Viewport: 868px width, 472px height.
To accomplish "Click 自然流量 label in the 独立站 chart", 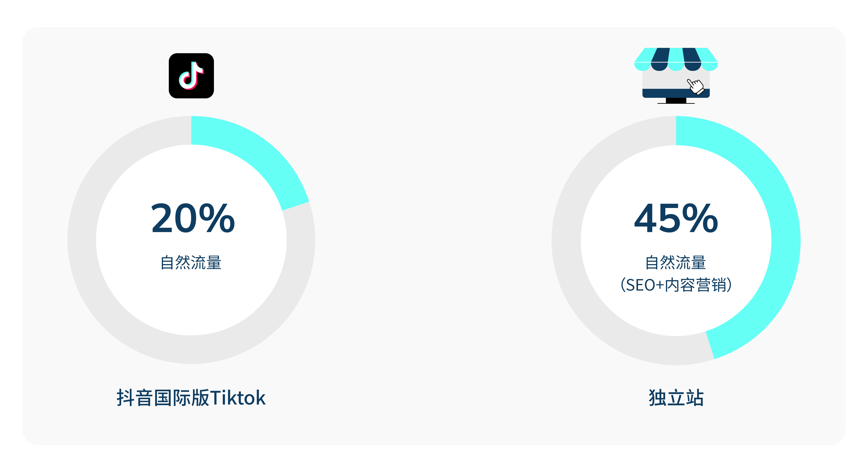I will 676,262.
